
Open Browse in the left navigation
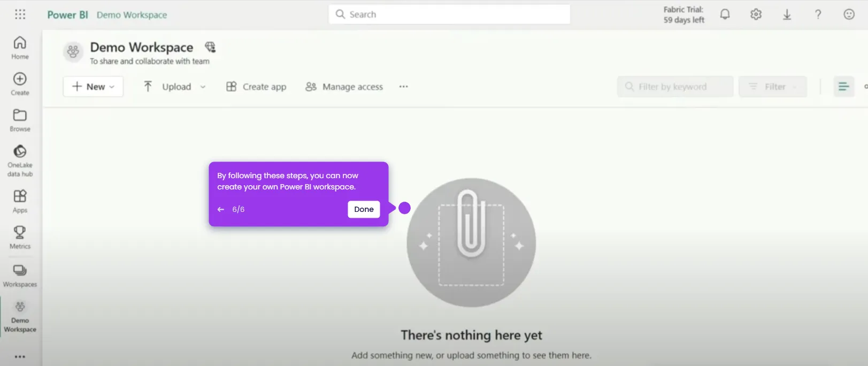pos(20,120)
